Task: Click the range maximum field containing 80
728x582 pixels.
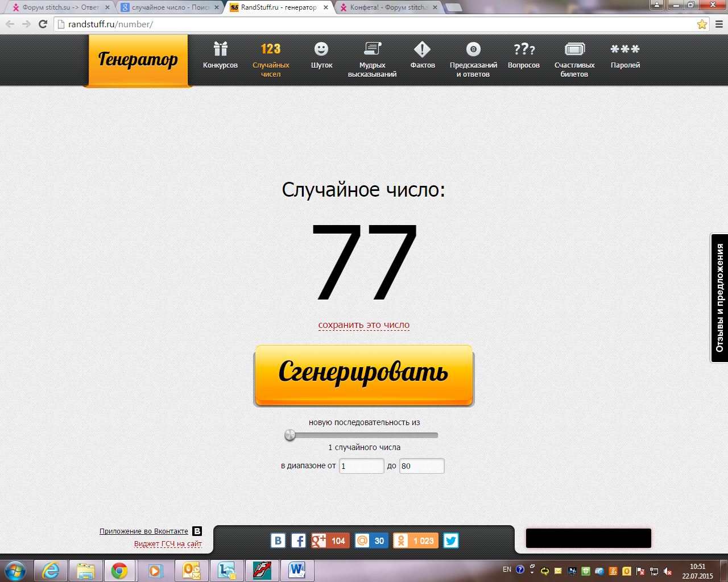Action: tap(421, 466)
